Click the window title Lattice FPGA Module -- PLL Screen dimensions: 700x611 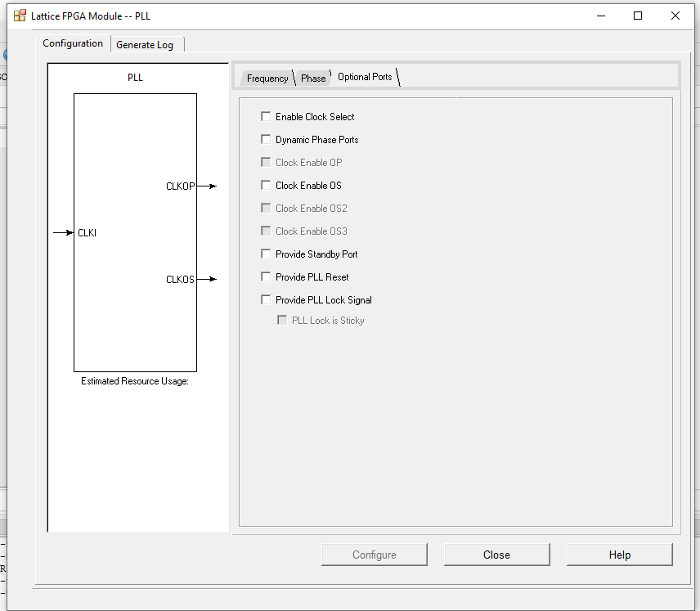pyautogui.click(x=91, y=16)
